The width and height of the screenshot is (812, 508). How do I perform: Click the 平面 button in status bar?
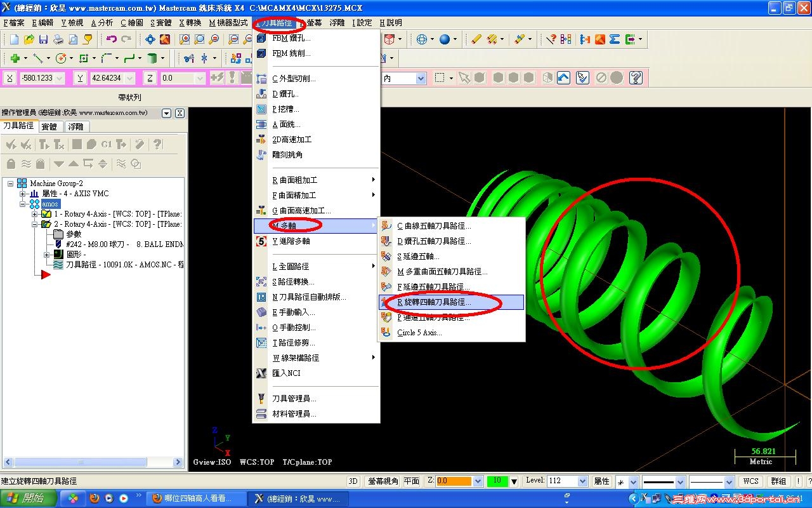click(x=411, y=481)
